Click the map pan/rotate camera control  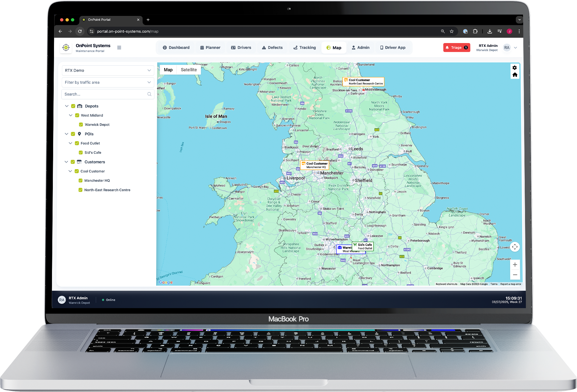click(515, 247)
